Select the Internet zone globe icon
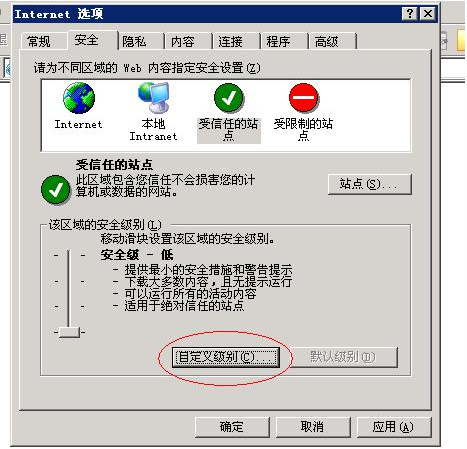Screen dimensions: 467x449 point(79,98)
